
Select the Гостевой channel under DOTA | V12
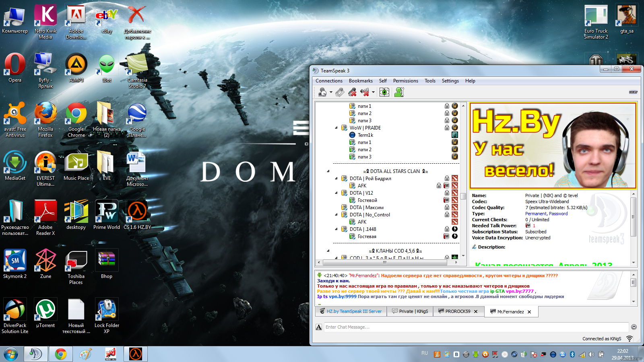367,200
